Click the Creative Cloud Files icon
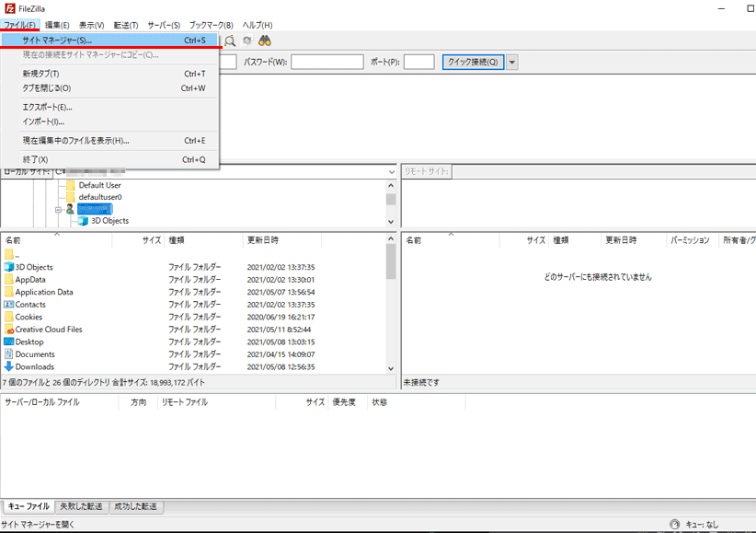 pos(8,330)
